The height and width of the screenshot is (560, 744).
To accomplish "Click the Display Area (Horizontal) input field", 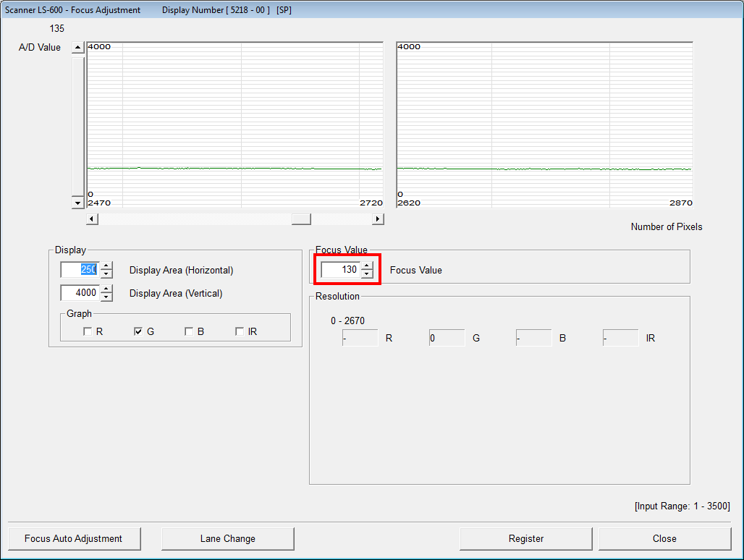I will 80,270.
